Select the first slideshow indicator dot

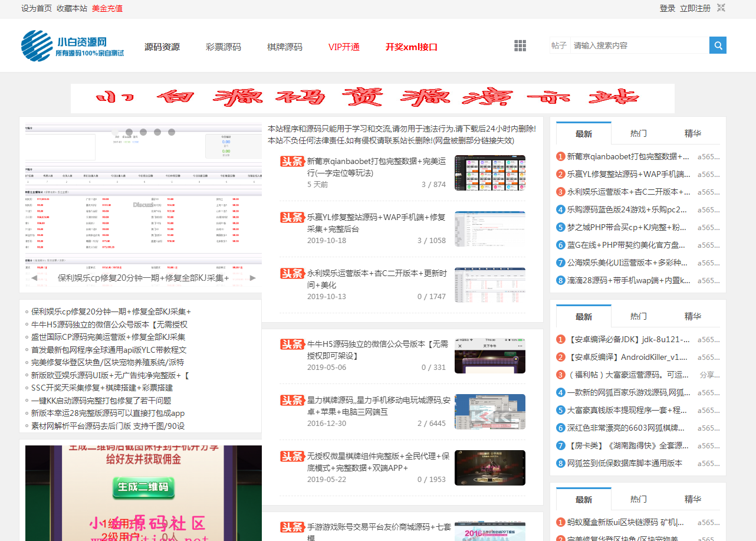click(x=116, y=132)
